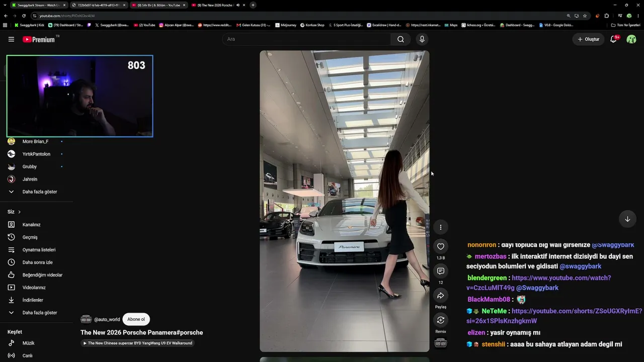Open comments on the short

click(x=441, y=271)
